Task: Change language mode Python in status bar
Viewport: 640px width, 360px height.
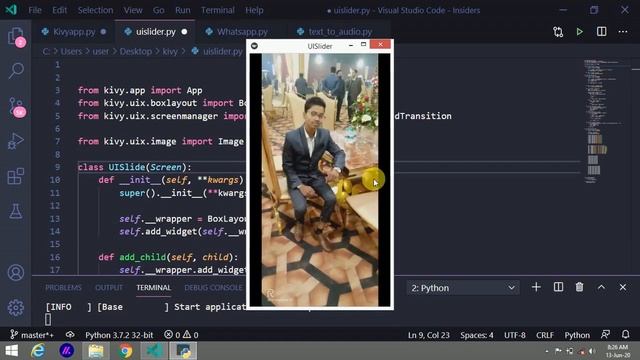Action: coord(577,335)
